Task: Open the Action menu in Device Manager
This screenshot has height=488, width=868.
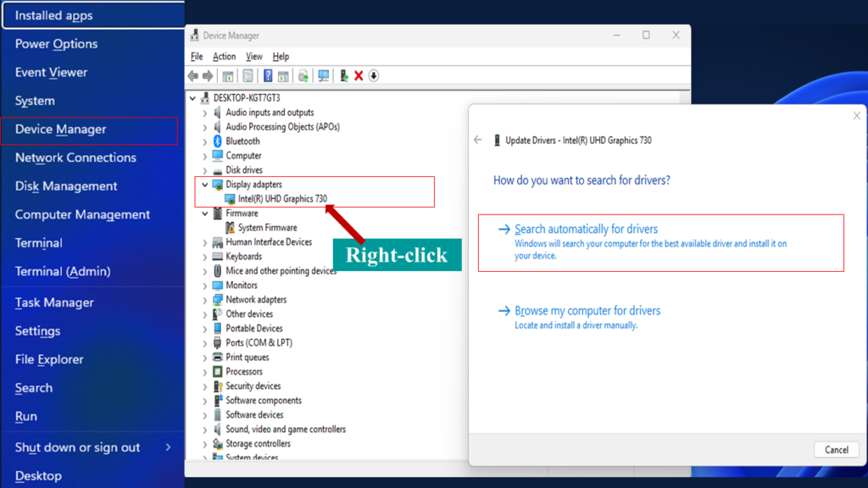Action: tap(224, 57)
